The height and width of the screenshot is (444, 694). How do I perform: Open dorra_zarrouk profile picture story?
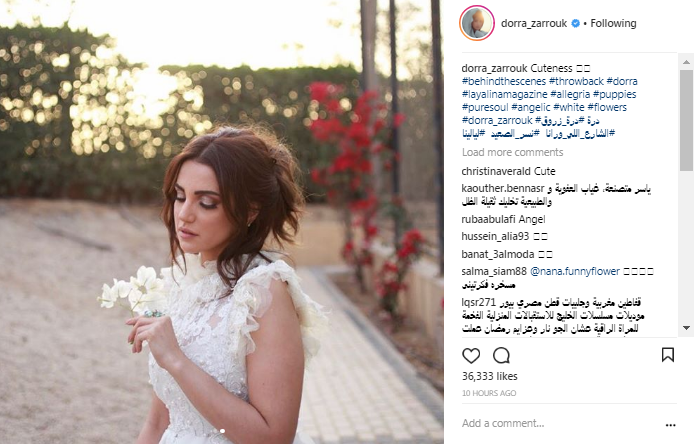[477, 23]
